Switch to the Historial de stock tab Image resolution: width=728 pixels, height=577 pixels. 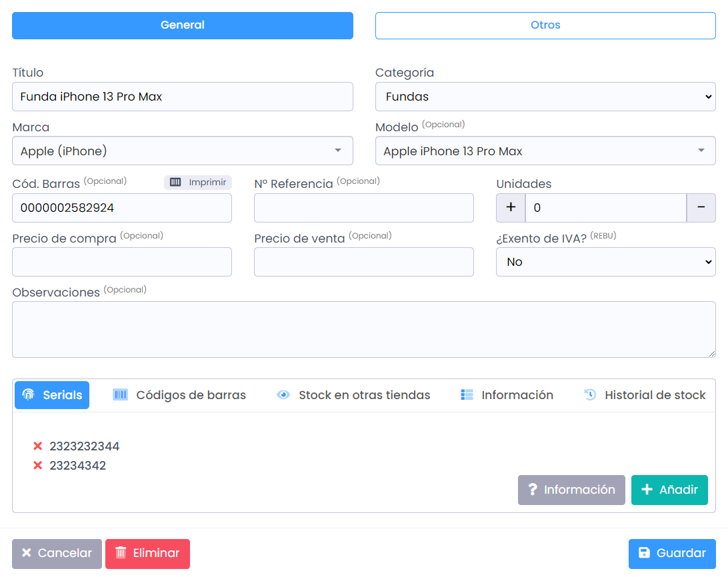click(645, 395)
